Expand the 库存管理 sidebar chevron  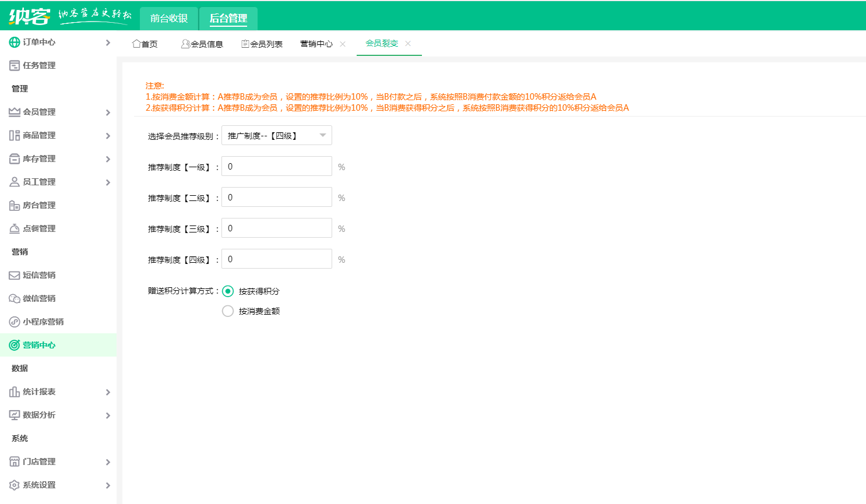108,158
